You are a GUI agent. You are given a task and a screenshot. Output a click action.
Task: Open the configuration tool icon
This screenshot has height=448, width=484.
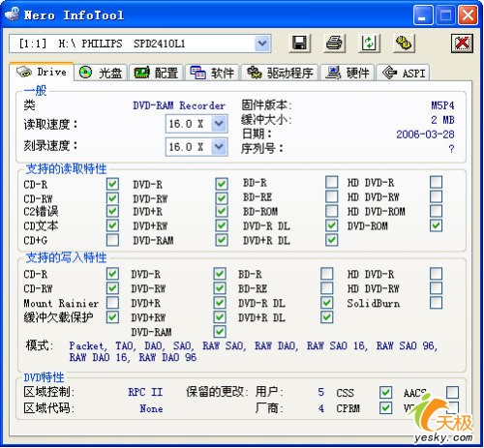404,43
